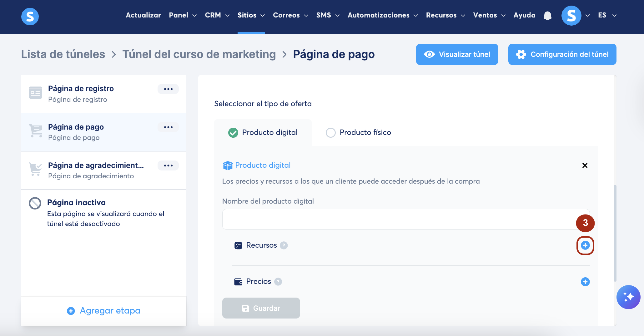Screen dimensions: 644x336
Task: Open the profile dropdown chevron
Action: point(588,16)
